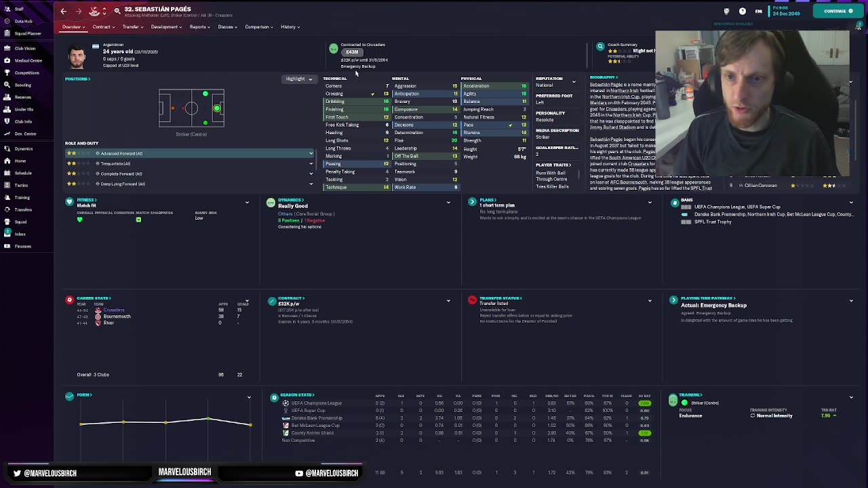Click the Coach Summary magnifier icon
This screenshot has height=488, width=868.
click(600, 47)
